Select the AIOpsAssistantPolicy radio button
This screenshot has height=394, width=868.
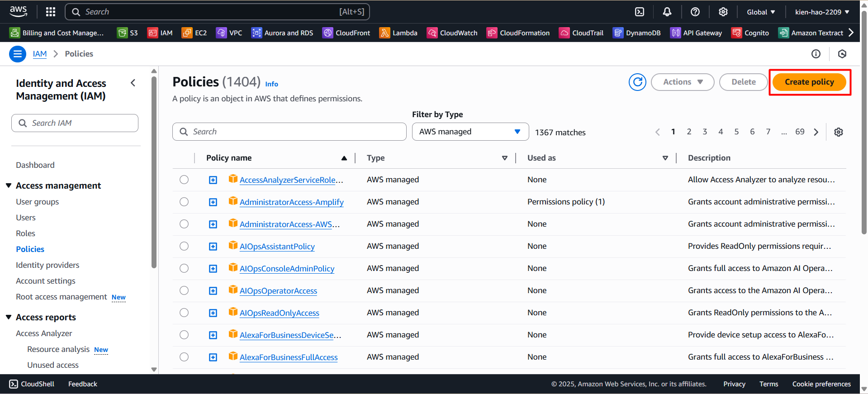[184, 246]
